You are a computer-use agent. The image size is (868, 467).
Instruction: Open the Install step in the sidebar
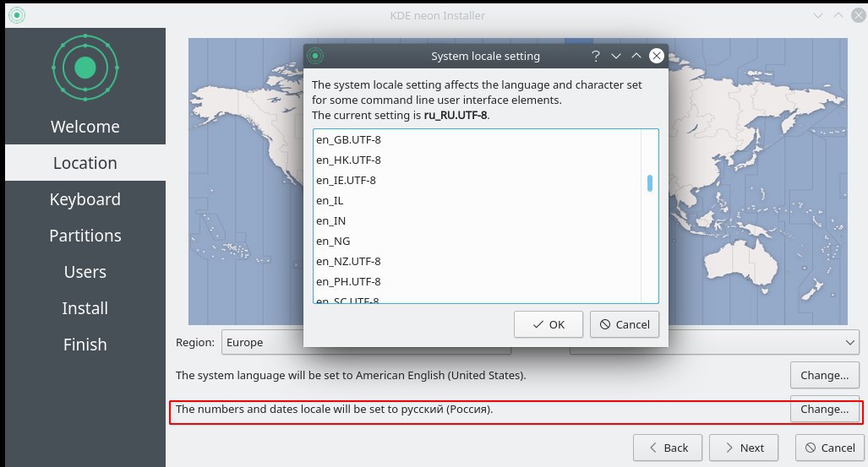tap(85, 308)
